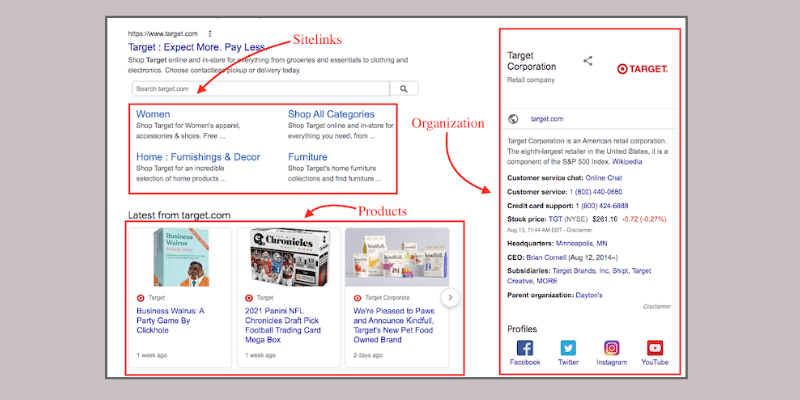Click the Target Corporate source label
This screenshot has height=400, width=800.
coord(387,297)
